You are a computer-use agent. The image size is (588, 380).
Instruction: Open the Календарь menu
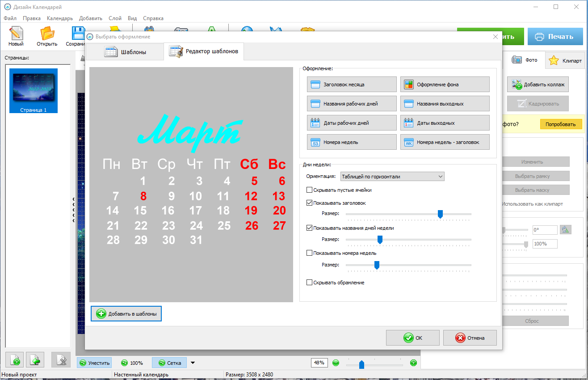click(59, 18)
